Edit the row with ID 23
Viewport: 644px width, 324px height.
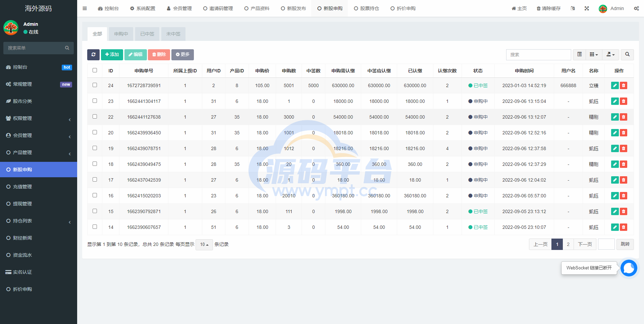(x=615, y=101)
